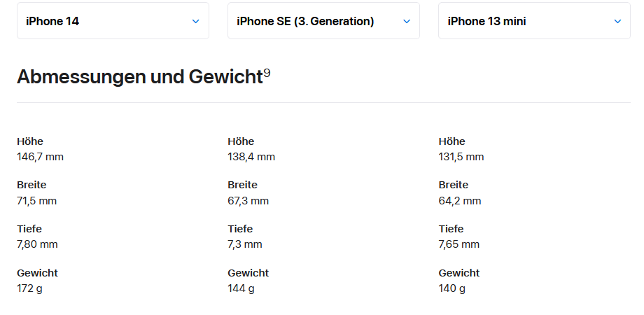This screenshot has width=644, height=315.
Task: Click the chevron arrow beside iPhone 14
Action: 196,21
